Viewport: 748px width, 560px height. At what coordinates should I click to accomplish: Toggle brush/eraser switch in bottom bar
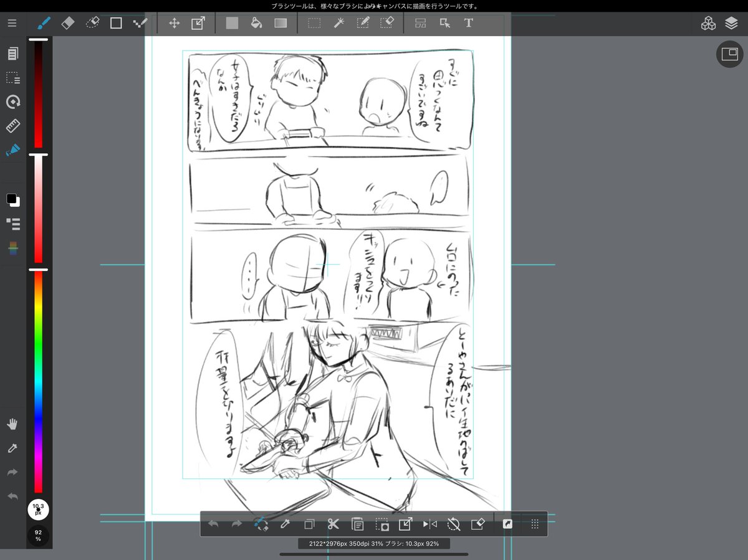tap(261, 524)
